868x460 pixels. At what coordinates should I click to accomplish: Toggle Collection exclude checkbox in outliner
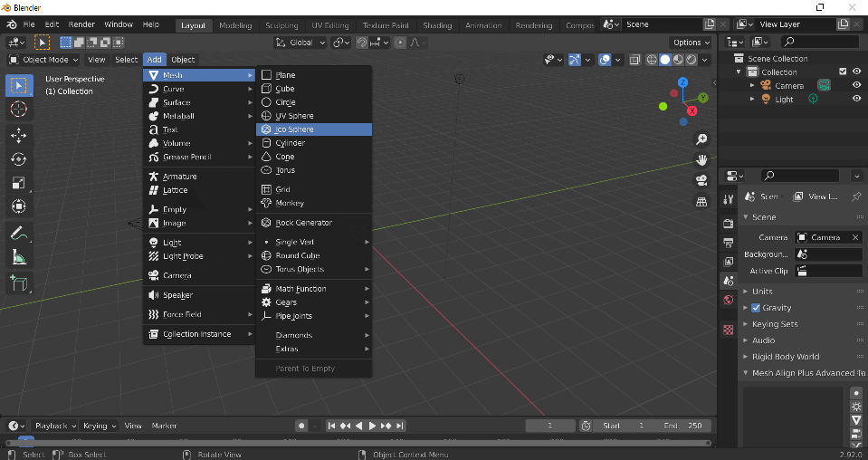coord(843,72)
